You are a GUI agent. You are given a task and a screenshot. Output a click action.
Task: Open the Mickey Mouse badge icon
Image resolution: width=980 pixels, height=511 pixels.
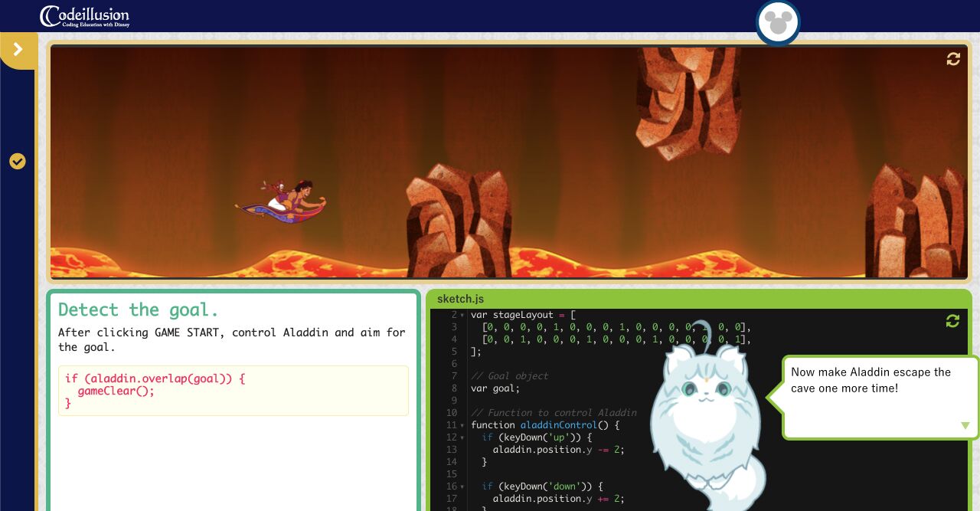(778, 23)
